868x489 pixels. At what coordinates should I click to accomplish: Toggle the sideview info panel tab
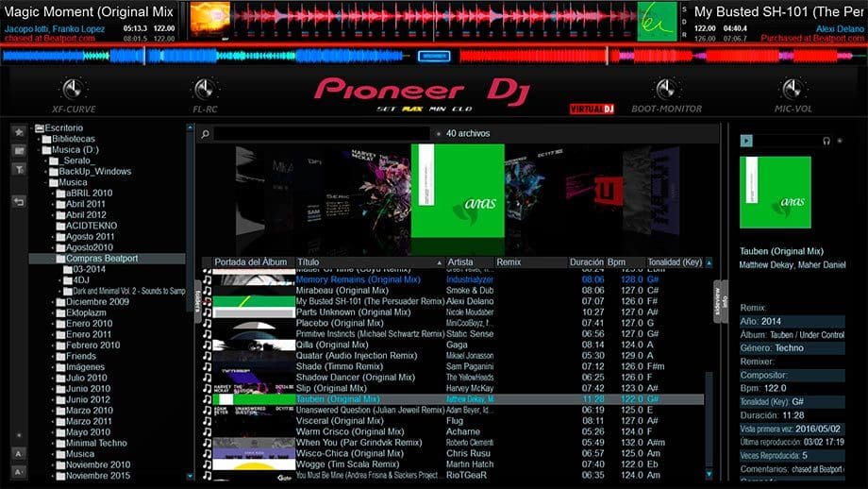(721, 301)
